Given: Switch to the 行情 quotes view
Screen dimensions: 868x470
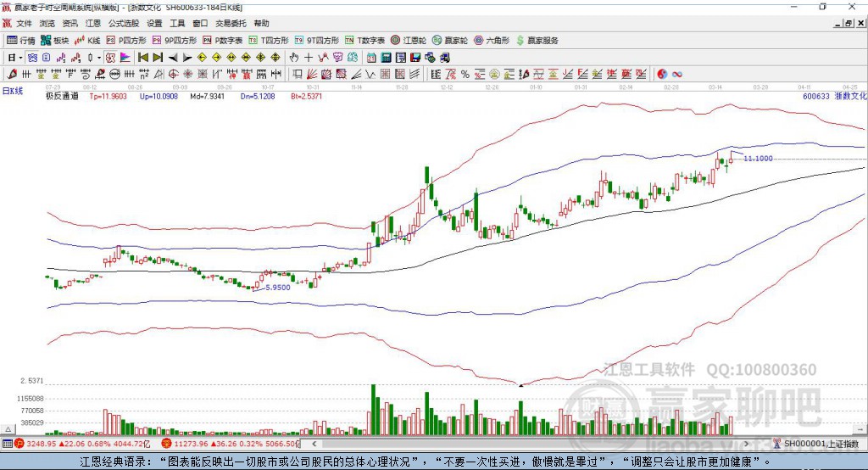Looking at the screenshot, I should pyautogui.click(x=20, y=41).
